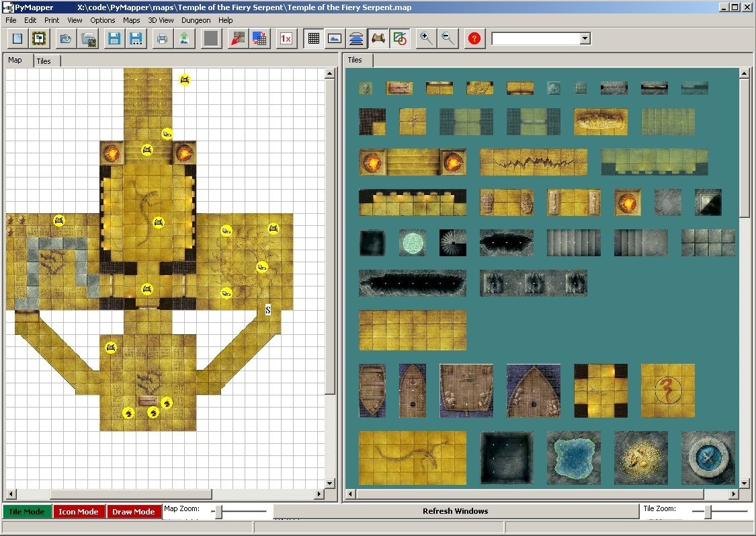The width and height of the screenshot is (756, 536).
Task: Open the Edit menu
Action: [30, 20]
